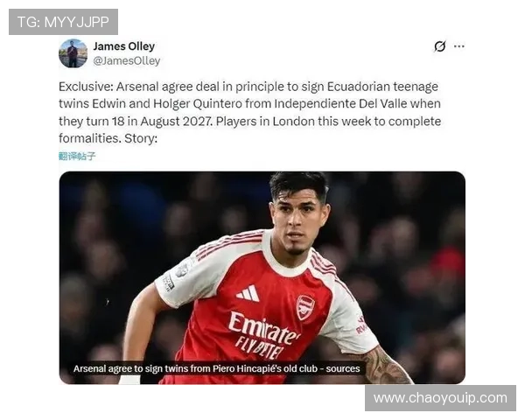The image size is (525, 420).
Task: Open the Arsenal twins article headline caption
Action: point(216,368)
